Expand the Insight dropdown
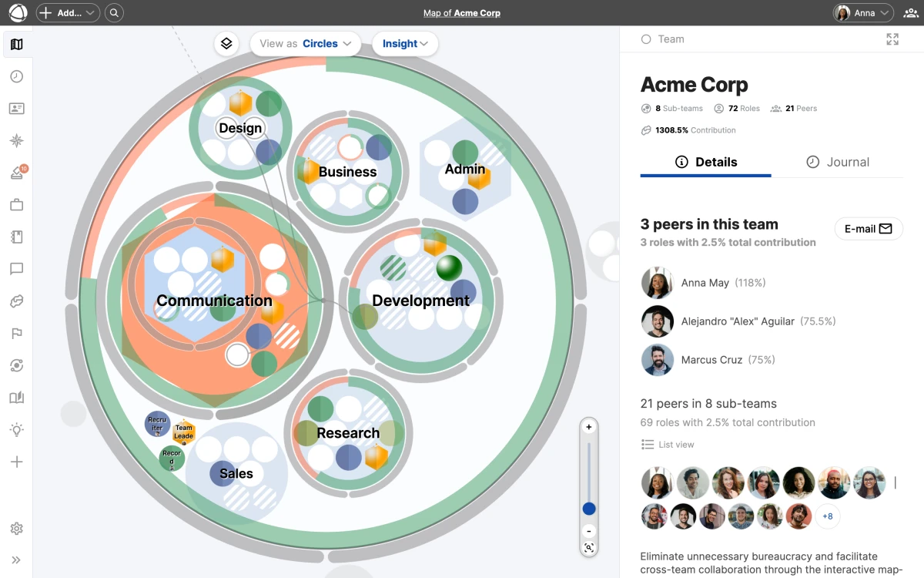 [405, 44]
